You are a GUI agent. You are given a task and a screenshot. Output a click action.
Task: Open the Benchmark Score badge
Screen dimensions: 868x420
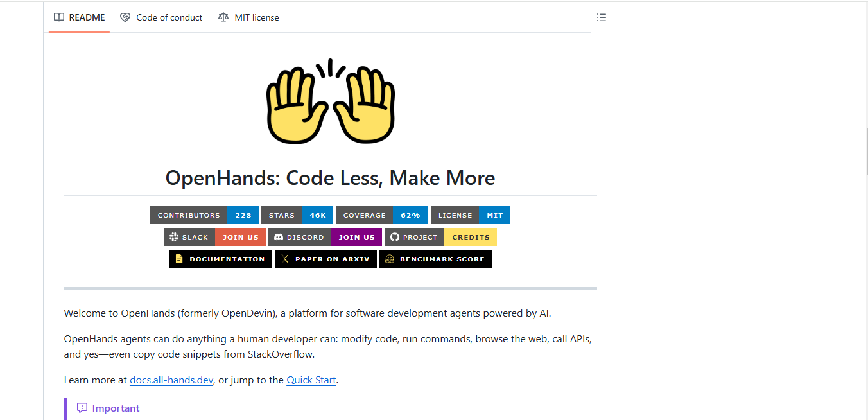(x=435, y=259)
